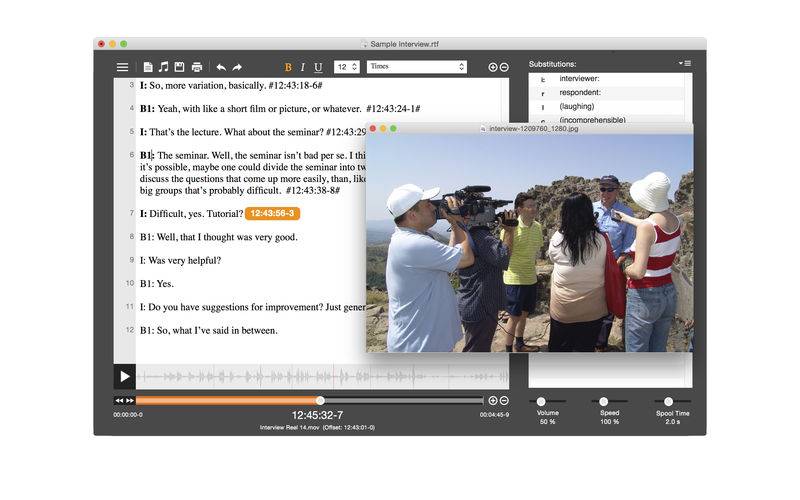Open the Substitutions options menu
This screenshot has height=500, width=800.
[685, 63]
